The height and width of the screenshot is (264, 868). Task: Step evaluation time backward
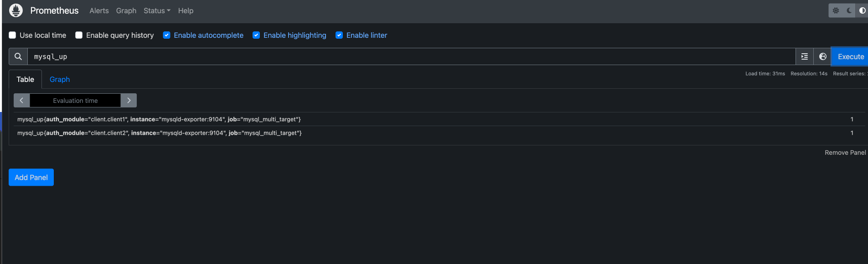tap(21, 100)
